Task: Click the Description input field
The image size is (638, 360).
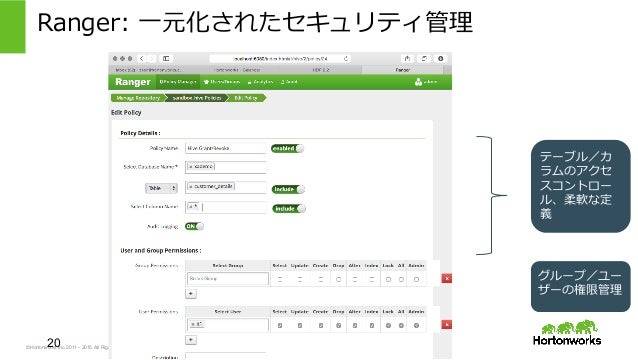Action: pos(225,356)
